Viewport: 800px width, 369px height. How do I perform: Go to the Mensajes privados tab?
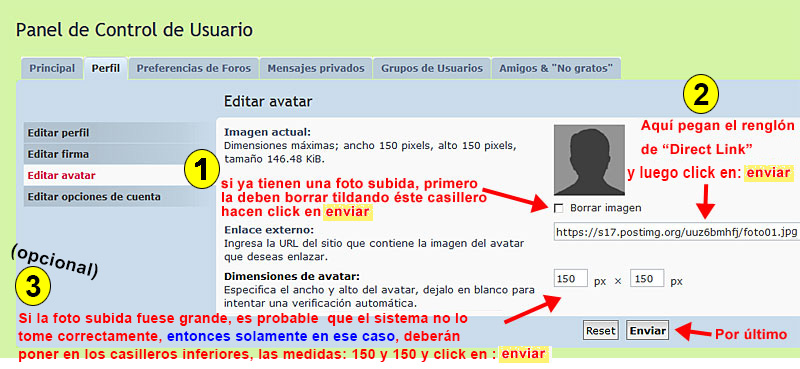pyautogui.click(x=316, y=68)
